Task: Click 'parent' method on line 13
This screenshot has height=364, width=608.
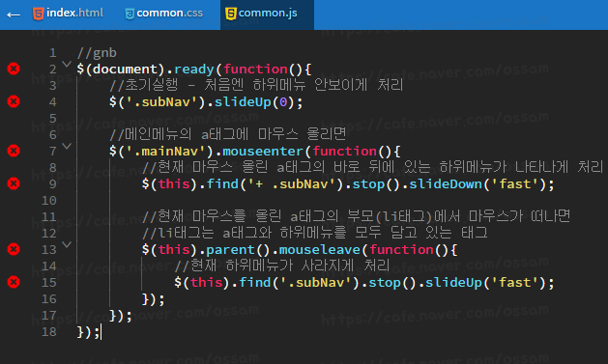Action: (x=230, y=250)
